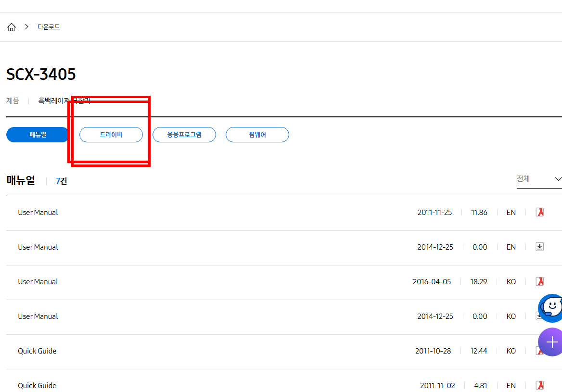Viewport: 562px width, 392px height.
Task: Click the date 2011-11-25
Action: (435, 213)
